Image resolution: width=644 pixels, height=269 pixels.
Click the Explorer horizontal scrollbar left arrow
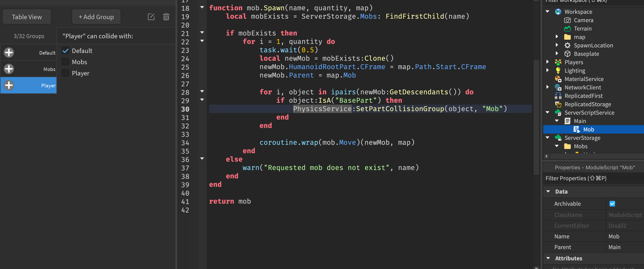pyautogui.click(x=546, y=156)
